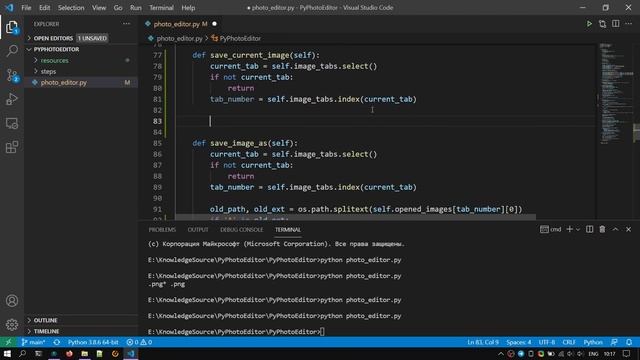
Task: Click the code minimap overview
Action: tap(615, 93)
